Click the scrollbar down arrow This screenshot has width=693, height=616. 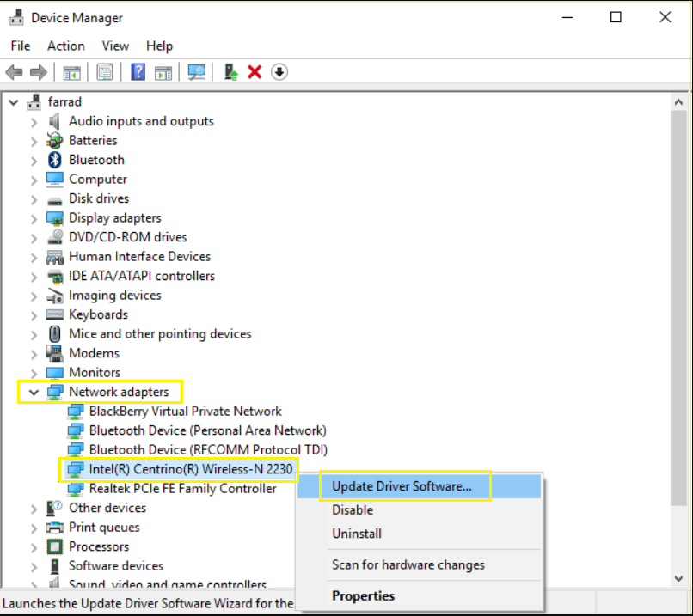tap(678, 578)
